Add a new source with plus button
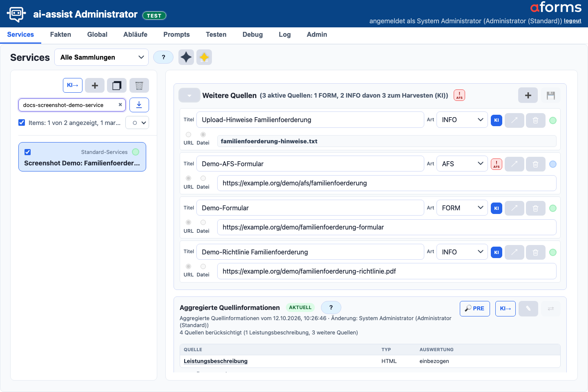Viewport: 588px width, 392px height. point(528,95)
